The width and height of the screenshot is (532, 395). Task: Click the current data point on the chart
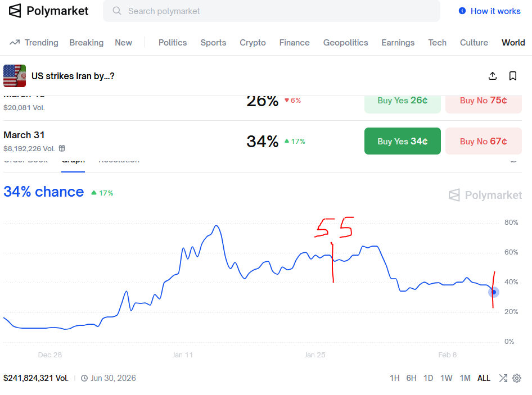tap(494, 292)
